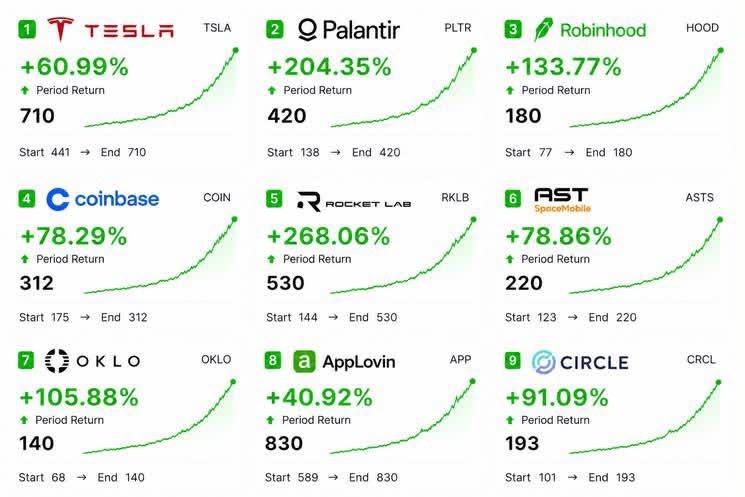Screen dimensions: 745x497
Task: Select the Palantir circle logo icon
Action: (307, 29)
